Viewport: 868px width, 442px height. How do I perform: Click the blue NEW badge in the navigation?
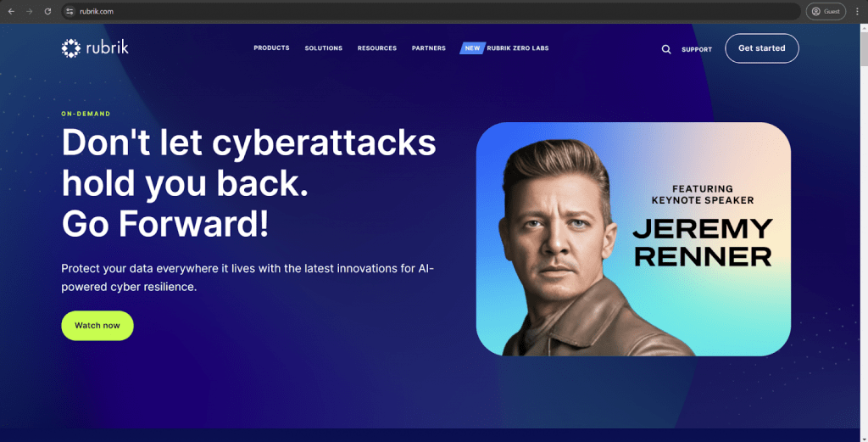click(472, 48)
